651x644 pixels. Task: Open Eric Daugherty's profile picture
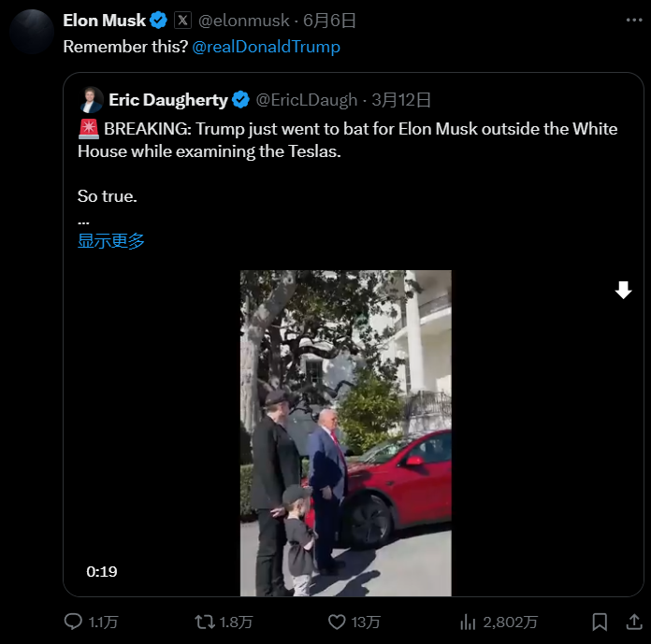pyautogui.click(x=92, y=99)
